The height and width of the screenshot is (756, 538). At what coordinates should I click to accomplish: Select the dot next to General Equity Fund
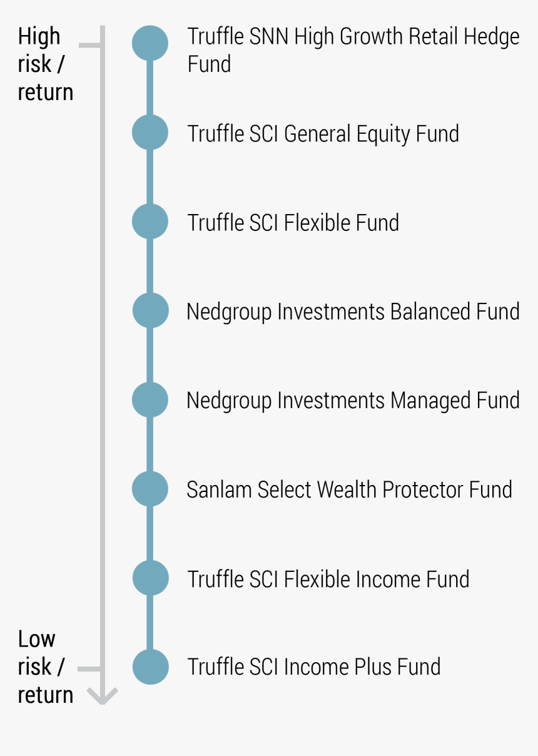(150, 133)
